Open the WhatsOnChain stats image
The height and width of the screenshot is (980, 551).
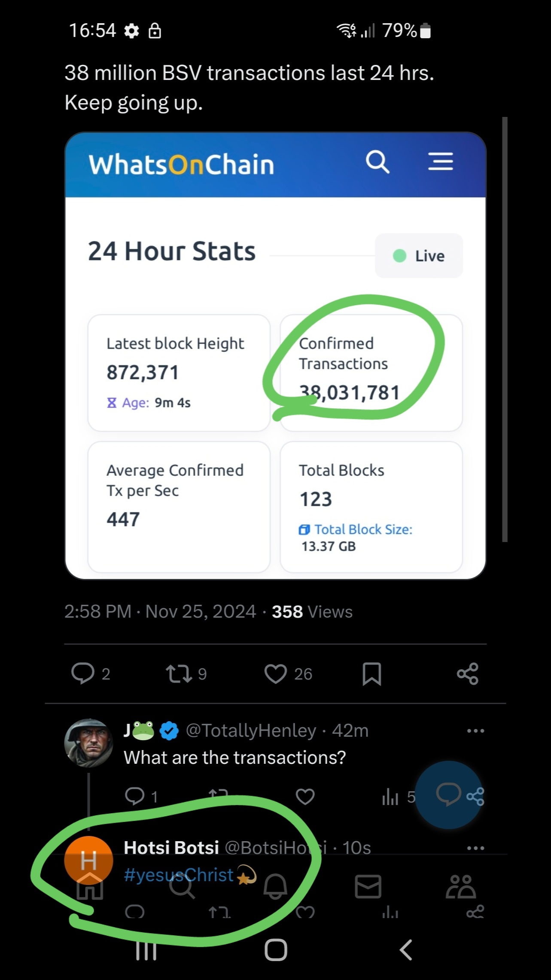pos(275,355)
